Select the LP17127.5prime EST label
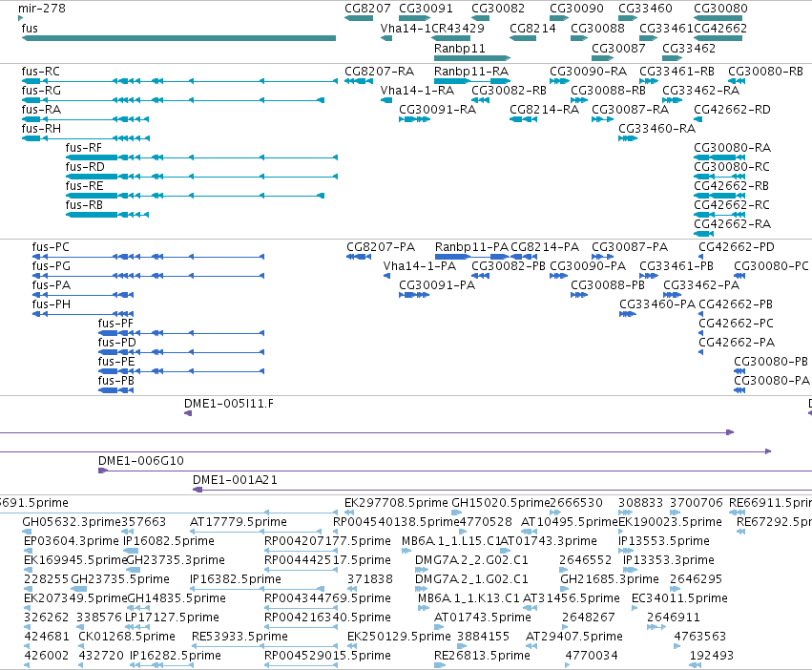The width and height of the screenshot is (812, 670). coord(172,618)
